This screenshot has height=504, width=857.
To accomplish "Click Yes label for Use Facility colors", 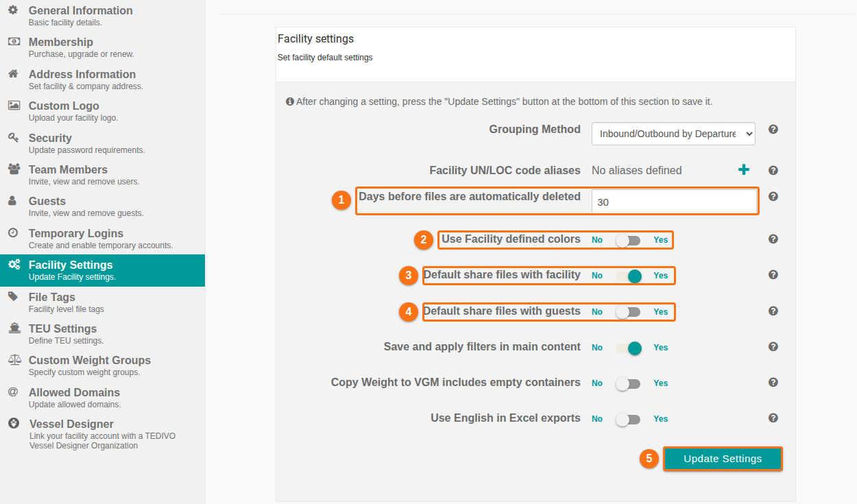I will pos(661,240).
